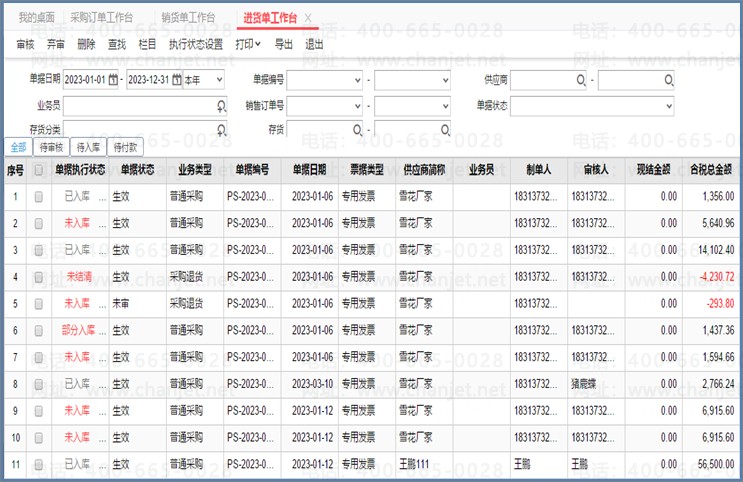Open the 本年 date range dropdown
The image size is (743, 482).
pos(219,80)
